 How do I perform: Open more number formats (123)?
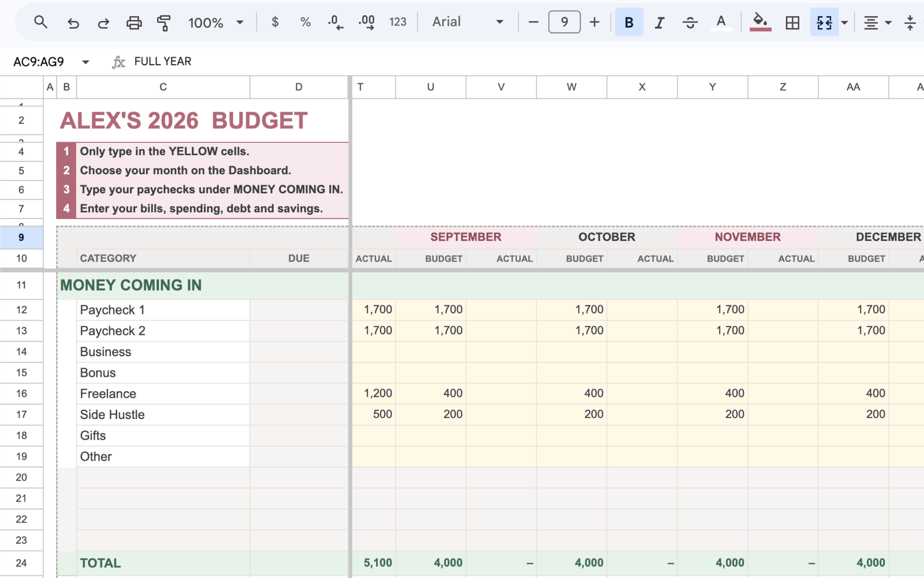(397, 22)
